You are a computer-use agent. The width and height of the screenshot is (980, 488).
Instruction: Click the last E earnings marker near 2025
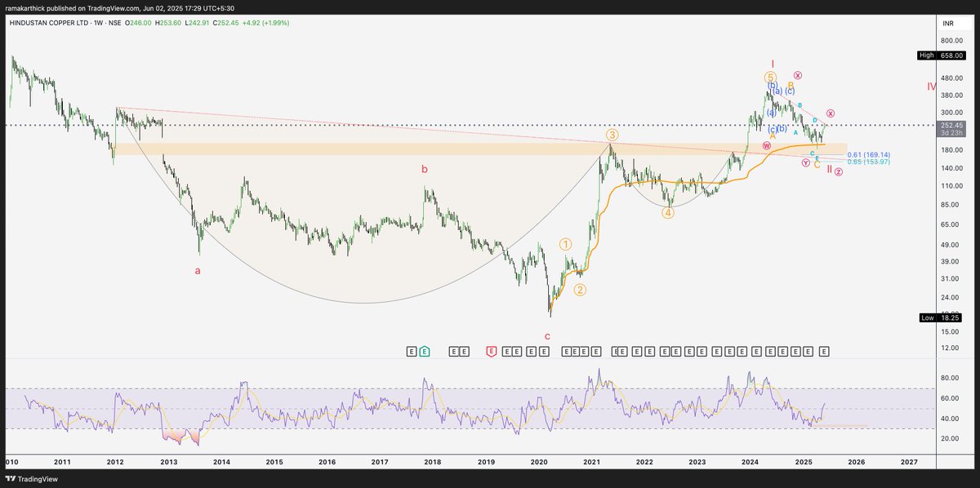(824, 351)
